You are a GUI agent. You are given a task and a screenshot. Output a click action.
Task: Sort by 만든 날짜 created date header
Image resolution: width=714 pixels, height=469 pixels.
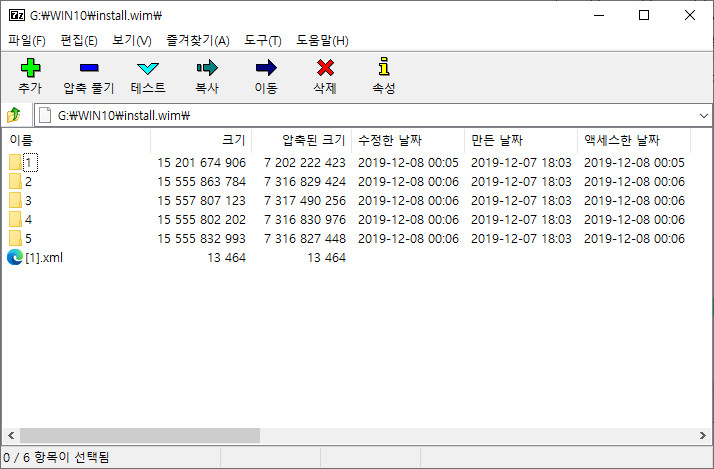point(521,140)
